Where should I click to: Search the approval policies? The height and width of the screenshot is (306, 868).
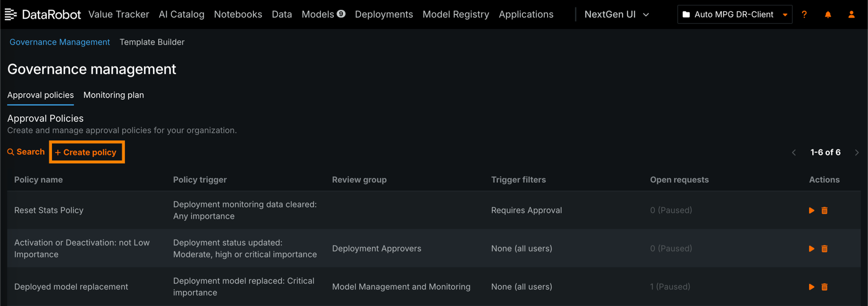pyautogui.click(x=26, y=152)
